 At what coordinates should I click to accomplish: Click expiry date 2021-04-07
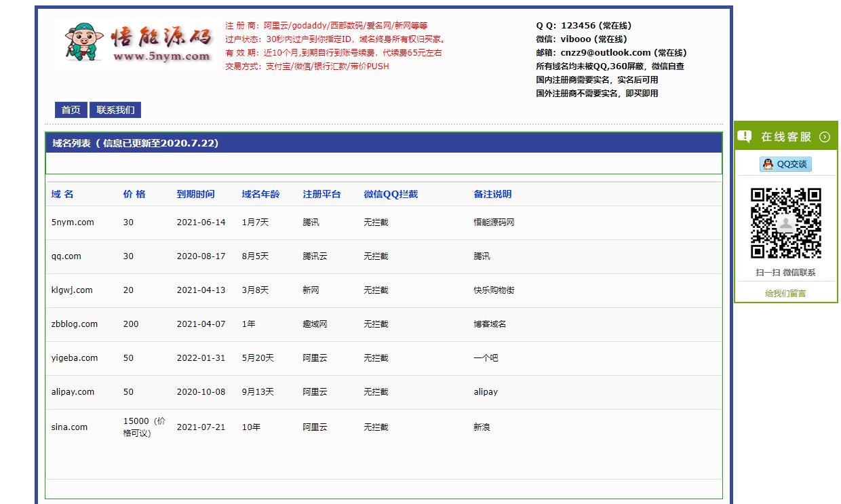coord(201,324)
